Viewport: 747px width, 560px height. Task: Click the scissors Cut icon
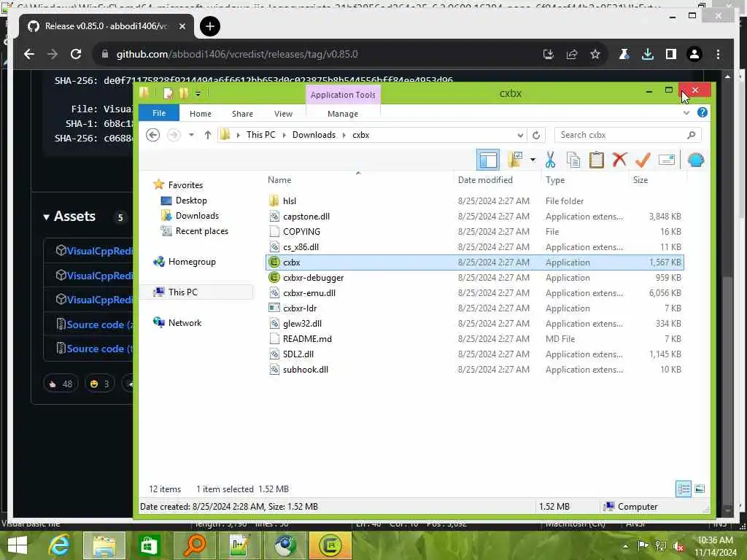[x=550, y=160]
